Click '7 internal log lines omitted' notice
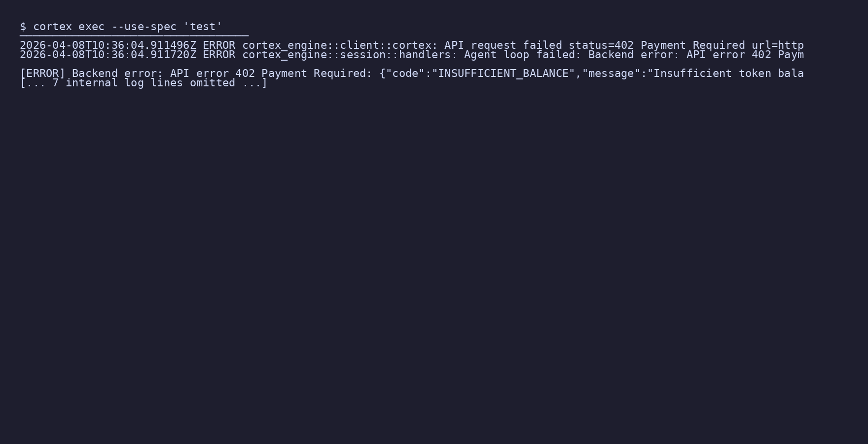Screen dimensions: 868x444 pyautogui.click(x=144, y=83)
